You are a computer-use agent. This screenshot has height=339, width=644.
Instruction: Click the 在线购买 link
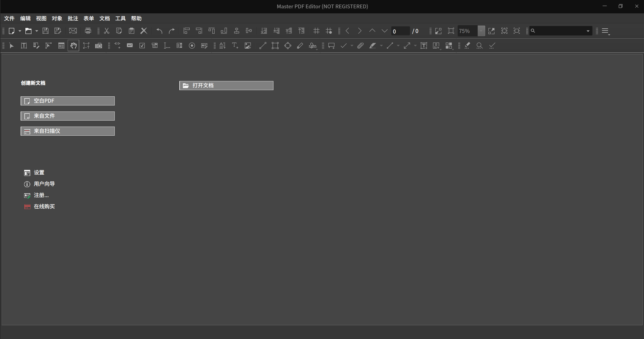39,207
